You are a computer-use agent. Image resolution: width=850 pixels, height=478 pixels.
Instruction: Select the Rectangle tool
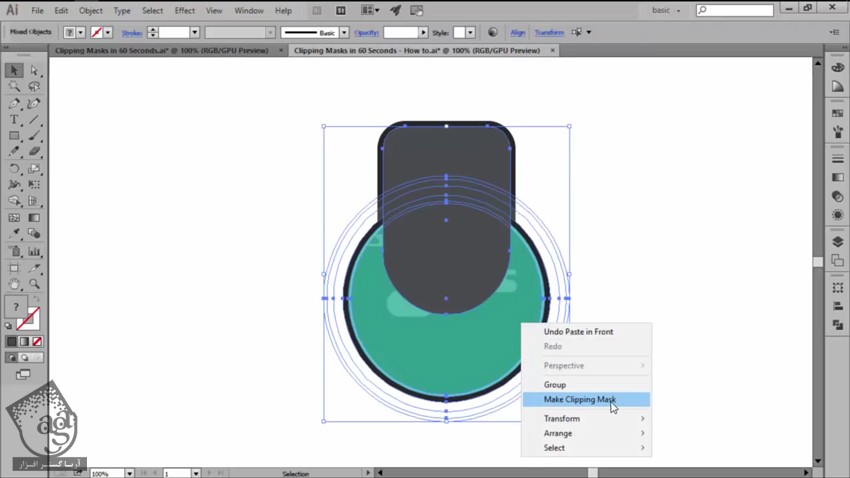pos(14,136)
